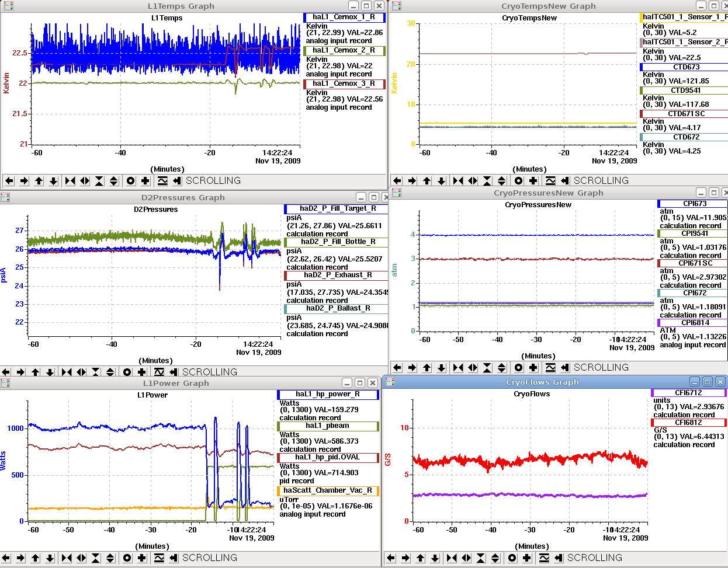Click the curve-trace icon in the CryoTempsNew toolbar
The height and width of the screenshot is (568, 728).
550,181
